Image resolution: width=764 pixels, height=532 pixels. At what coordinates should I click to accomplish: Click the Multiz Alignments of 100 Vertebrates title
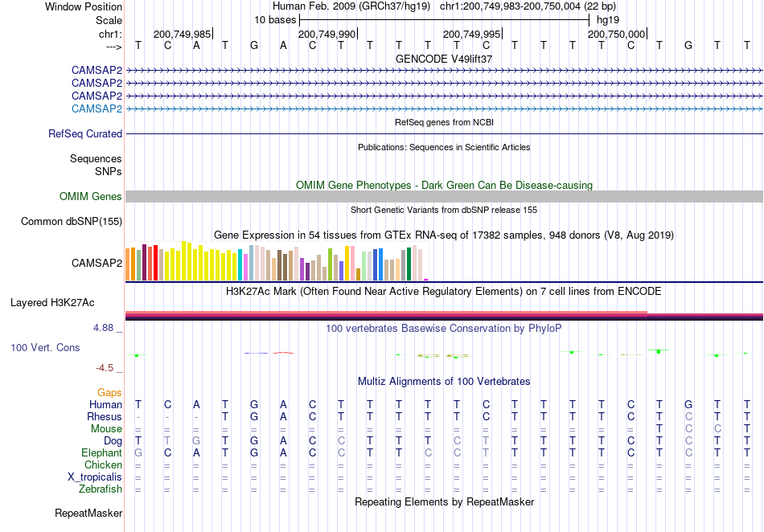[444, 381]
